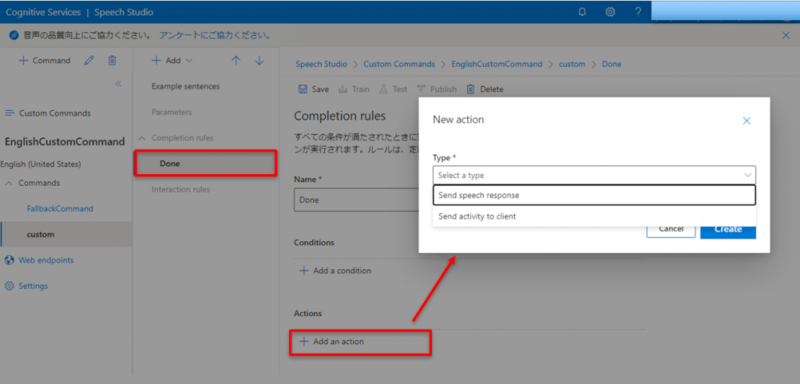Image resolution: width=800 pixels, height=384 pixels.
Task: Go to Custom Commands breadcrumb
Action: [399, 64]
